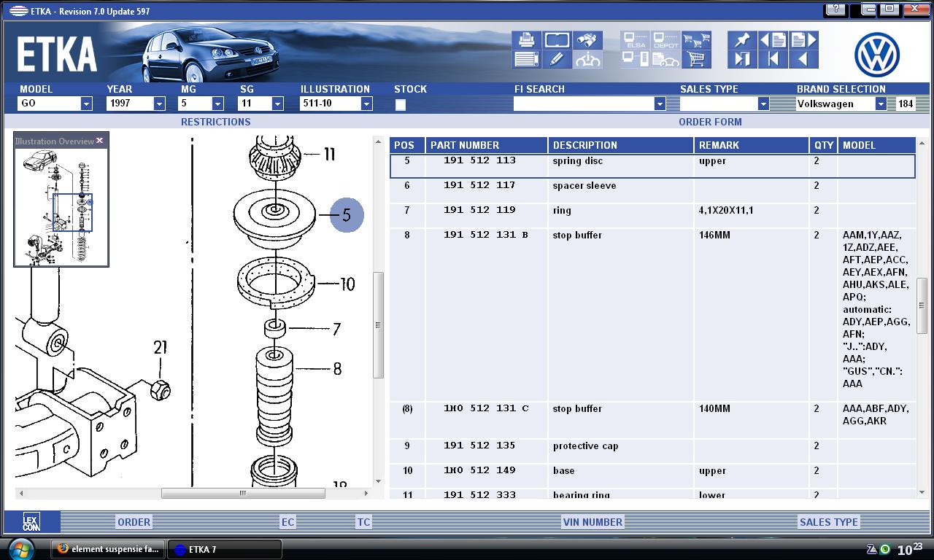Click the Illustration Overview thumbnail
Image resolution: width=934 pixels, height=560 pixels.
(x=61, y=207)
